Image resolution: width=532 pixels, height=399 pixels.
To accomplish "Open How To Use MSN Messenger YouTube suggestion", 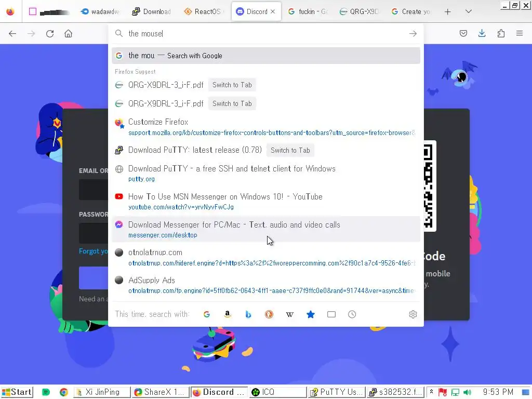I will (x=266, y=202).
